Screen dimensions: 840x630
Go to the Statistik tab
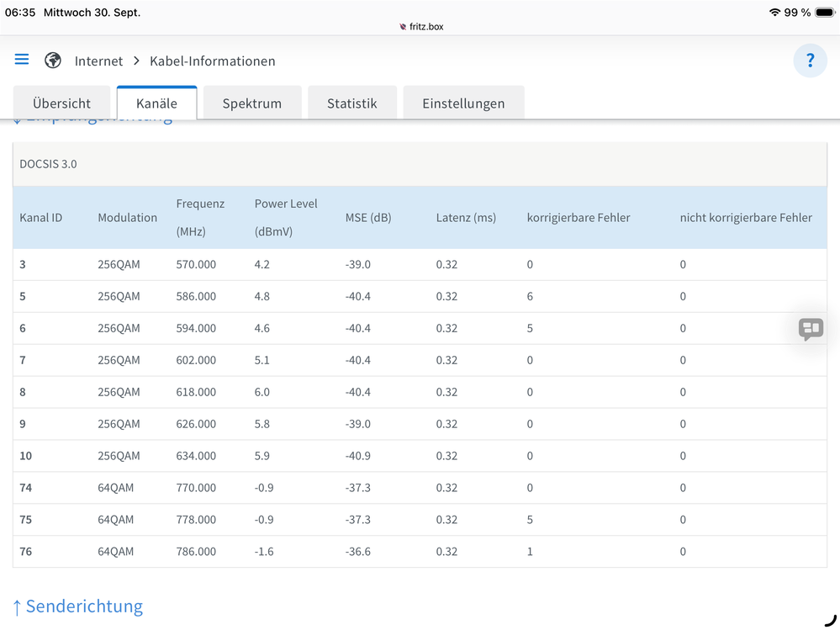coord(352,103)
